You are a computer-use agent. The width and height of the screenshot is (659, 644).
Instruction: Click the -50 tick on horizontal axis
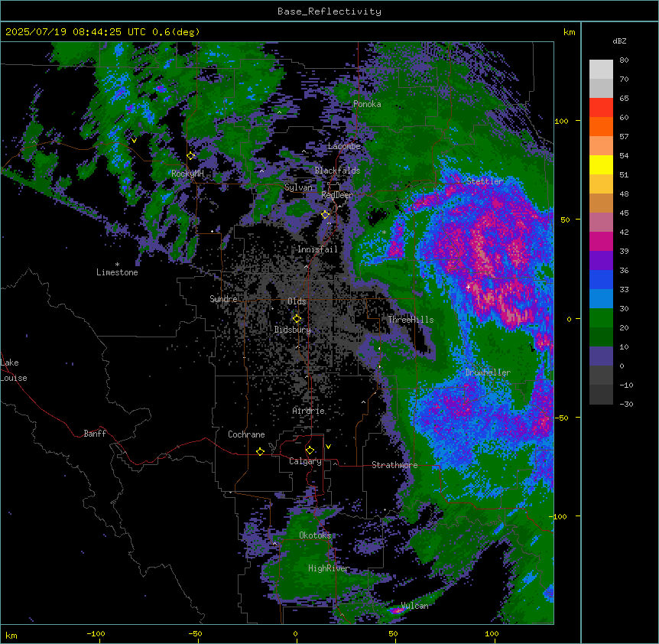pos(195,634)
